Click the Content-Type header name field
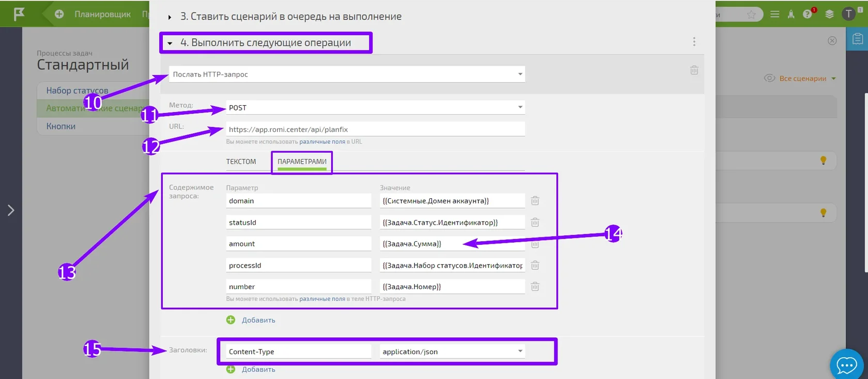The image size is (868, 379). [x=299, y=352]
